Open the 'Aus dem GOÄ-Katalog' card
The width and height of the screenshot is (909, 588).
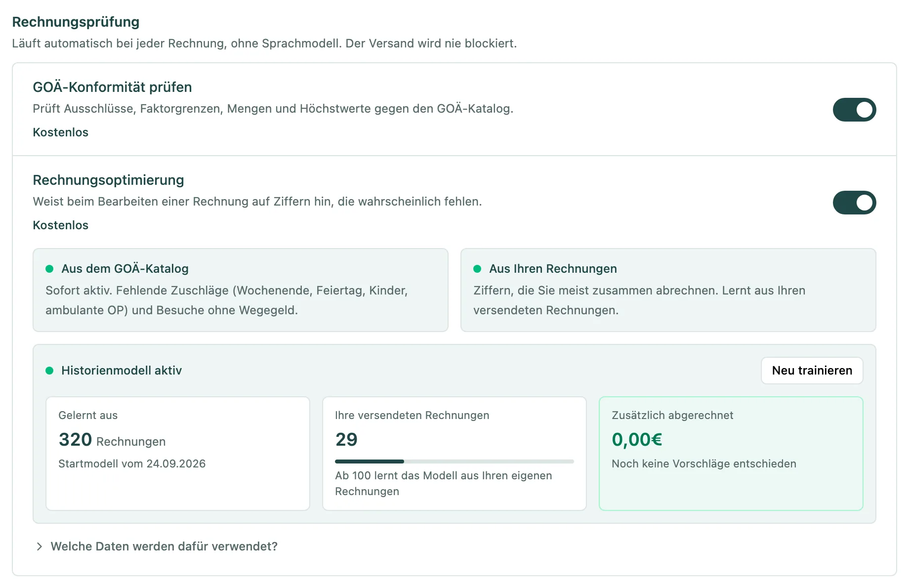point(241,290)
